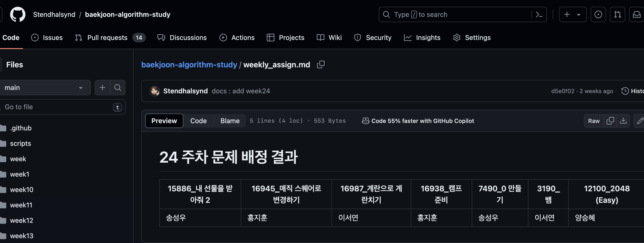The width and height of the screenshot is (644, 243).
Task: Open the week1 folder in file tree
Action: point(19,174)
